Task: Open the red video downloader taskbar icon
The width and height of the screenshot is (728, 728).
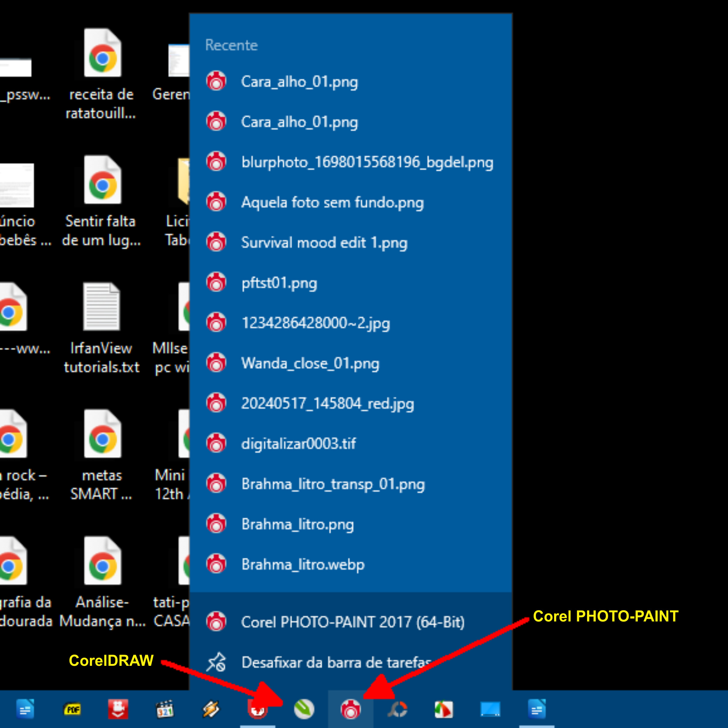Action: 118,709
